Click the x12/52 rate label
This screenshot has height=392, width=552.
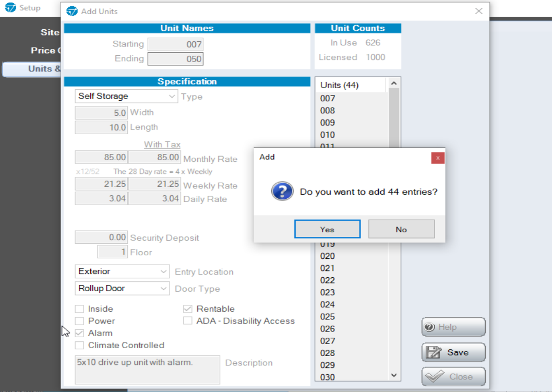click(88, 172)
